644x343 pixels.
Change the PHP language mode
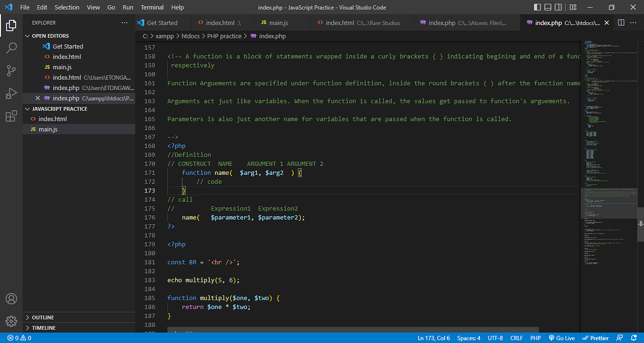[535, 338]
